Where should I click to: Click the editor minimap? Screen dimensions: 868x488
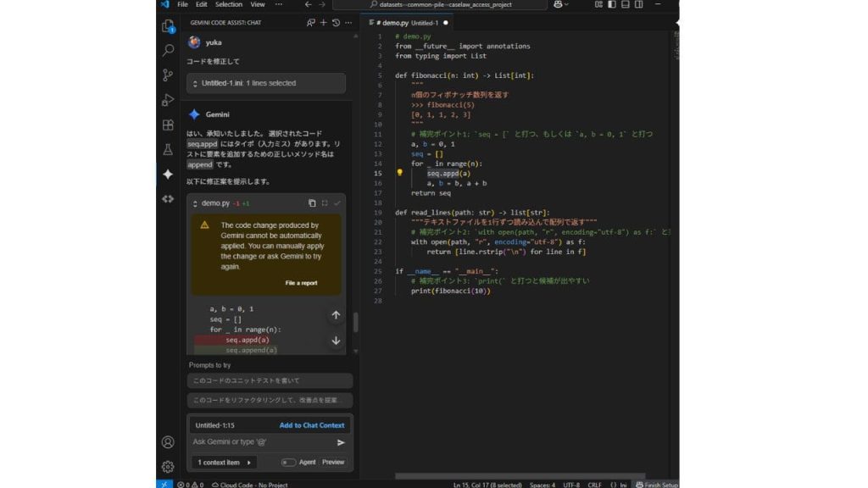point(676,46)
